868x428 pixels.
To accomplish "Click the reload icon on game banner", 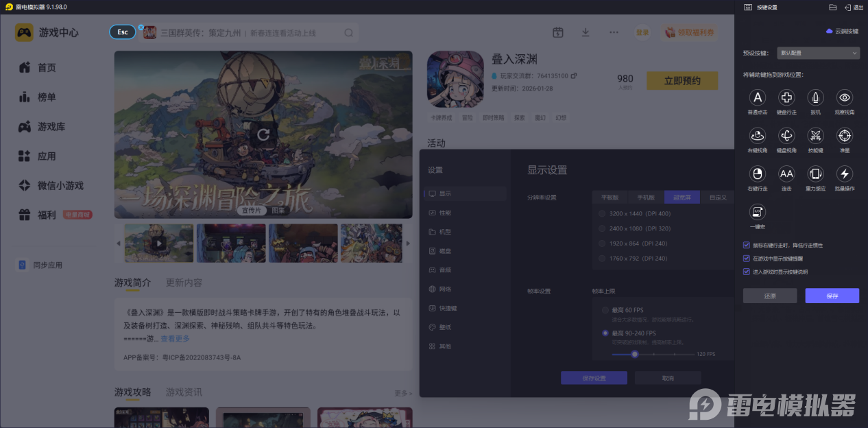I will click(x=263, y=134).
